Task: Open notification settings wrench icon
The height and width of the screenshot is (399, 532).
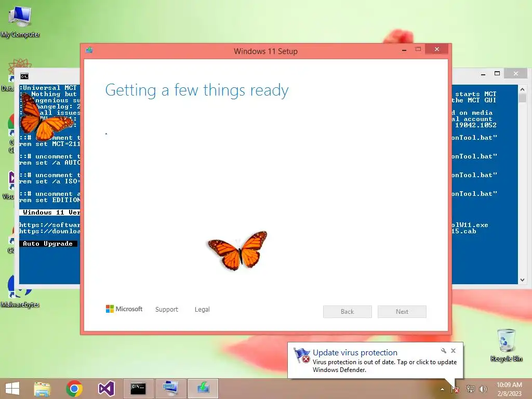Action: [x=444, y=351]
